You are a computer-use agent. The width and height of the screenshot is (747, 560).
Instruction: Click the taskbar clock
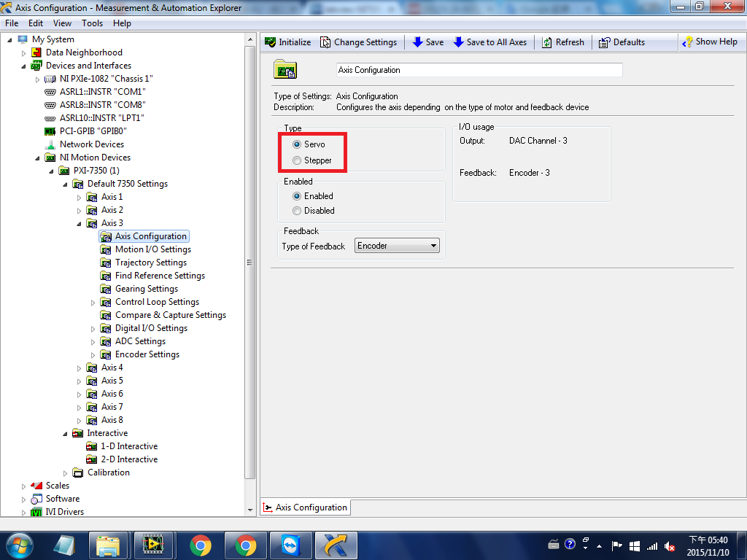pyautogui.click(x=708, y=546)
